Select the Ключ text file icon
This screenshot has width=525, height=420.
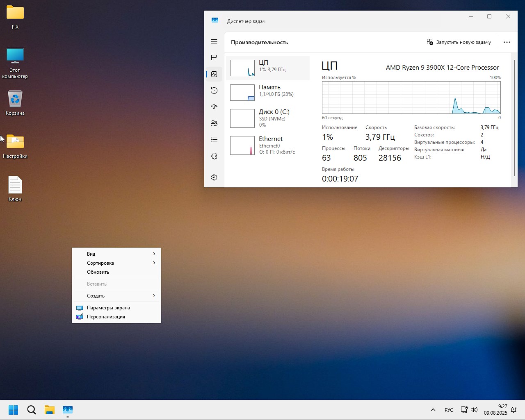coord(15,189)
